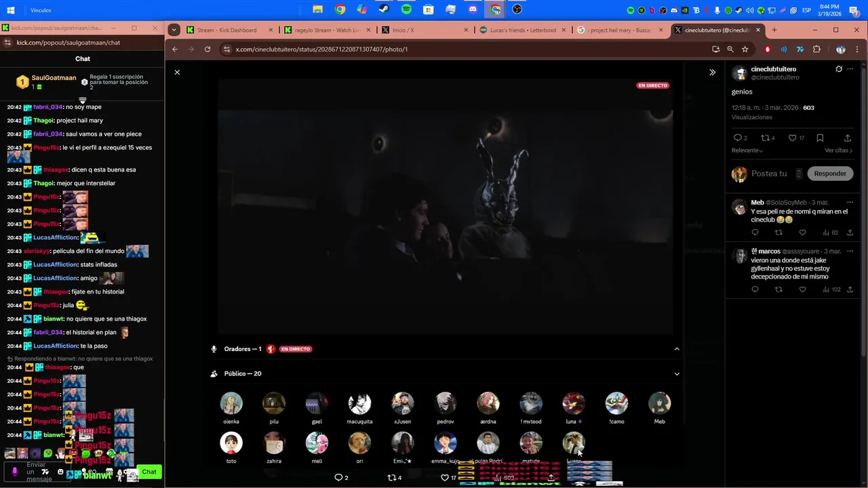Select toto's avatar in audience
This screenshot has width=868, height=488.
pyautogui.click(x=231, y=443)
